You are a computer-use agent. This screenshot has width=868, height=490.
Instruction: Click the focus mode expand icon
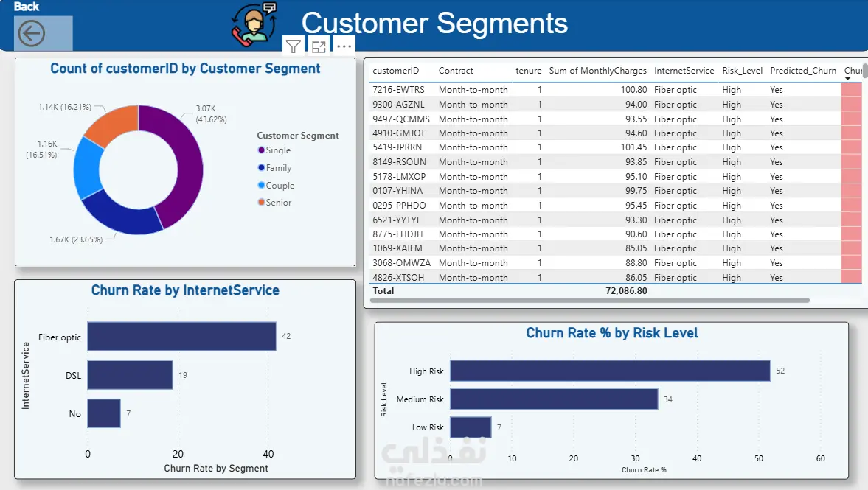[319, 46]
